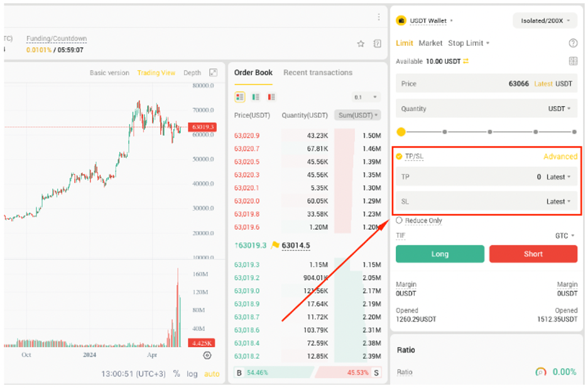Select the combined order book view icon
Viewport: 588px width, 388px height.
[x=241, y=97]
